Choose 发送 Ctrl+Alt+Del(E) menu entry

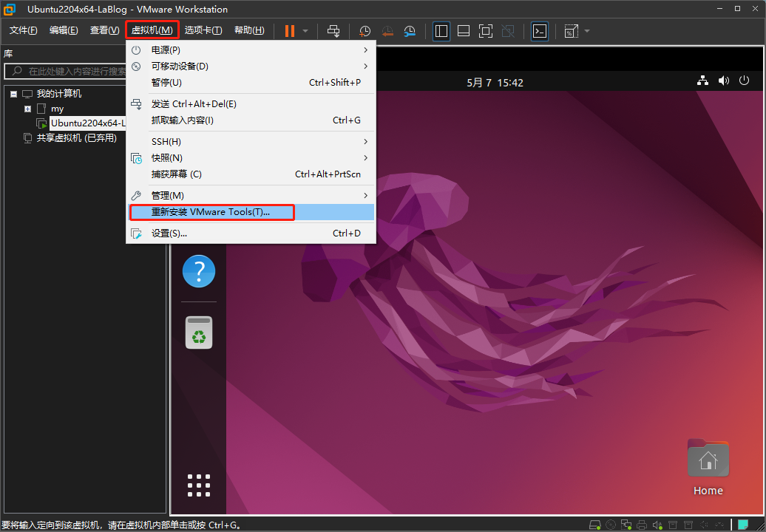[x=251, y=104]
